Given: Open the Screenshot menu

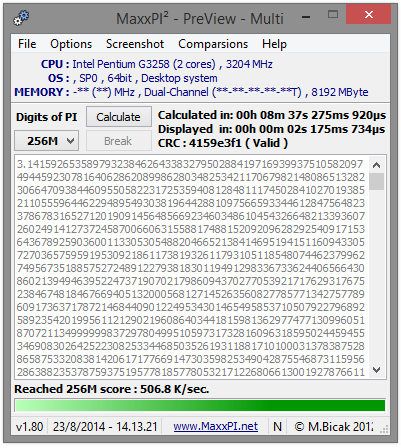Looking at the screenshot, I should pyautogui.click(x=135, y=44).
